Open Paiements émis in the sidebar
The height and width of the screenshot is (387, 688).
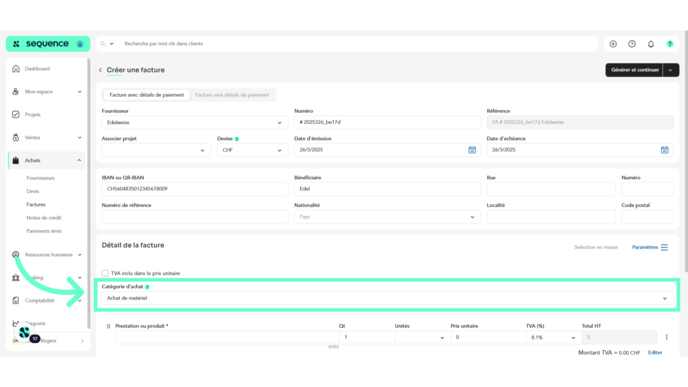point(44,231)
